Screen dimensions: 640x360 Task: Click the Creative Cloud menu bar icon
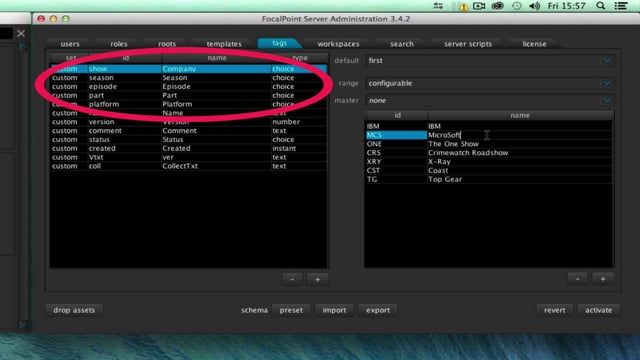498,6
